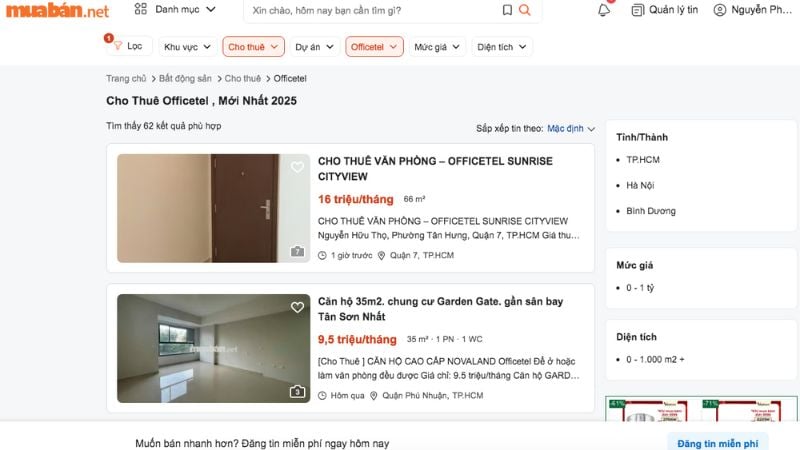Open the Diện tích filter dropdown

[502, 47]
